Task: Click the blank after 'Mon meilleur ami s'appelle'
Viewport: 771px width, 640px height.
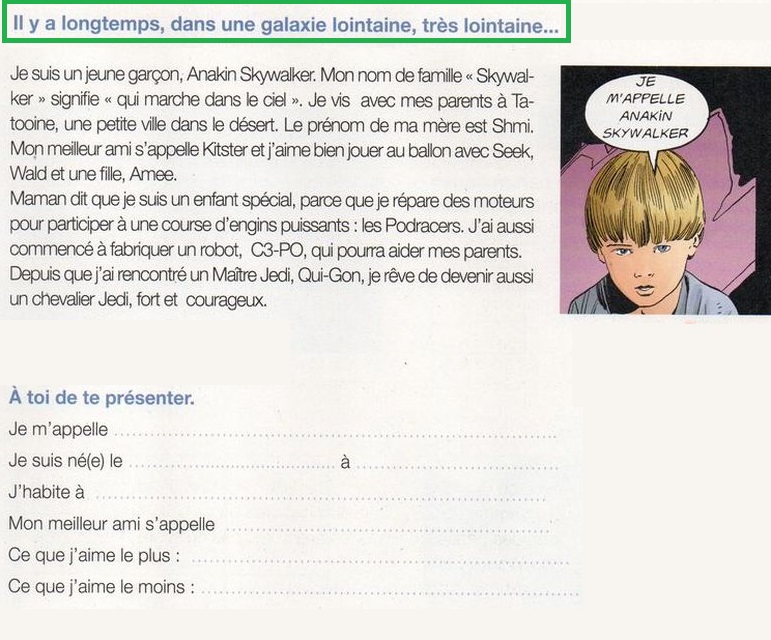Action: pyautogui.click(x=388, y=527)
